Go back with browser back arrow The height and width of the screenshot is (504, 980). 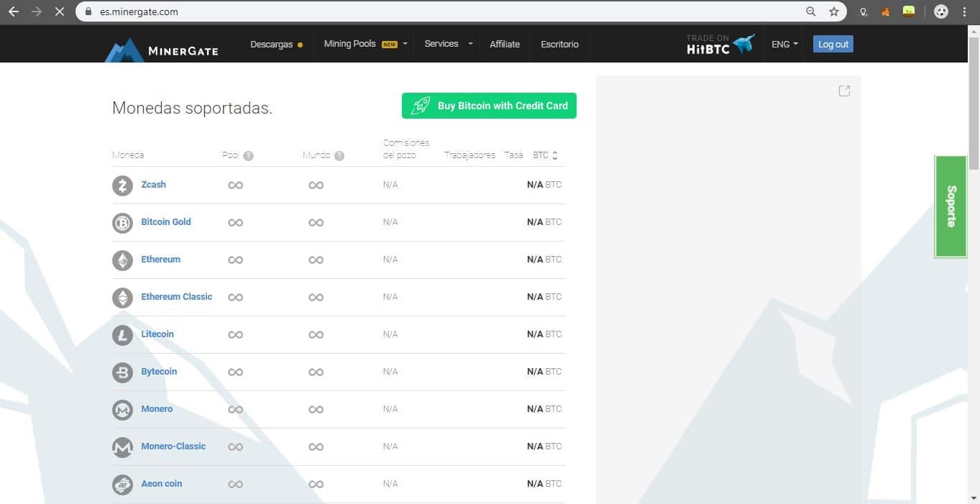14,12
